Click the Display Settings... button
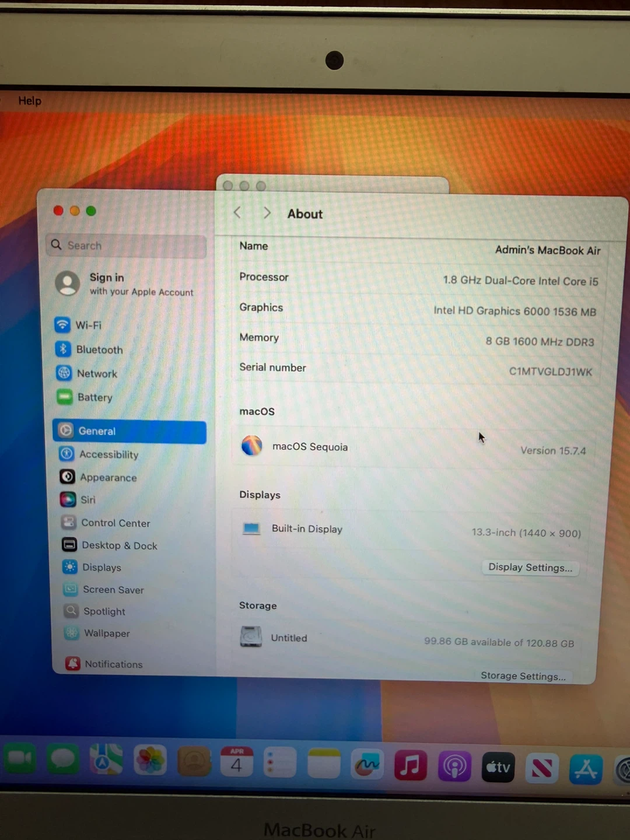The height and width of the screenshot is (840, 630). click(530, 568)
